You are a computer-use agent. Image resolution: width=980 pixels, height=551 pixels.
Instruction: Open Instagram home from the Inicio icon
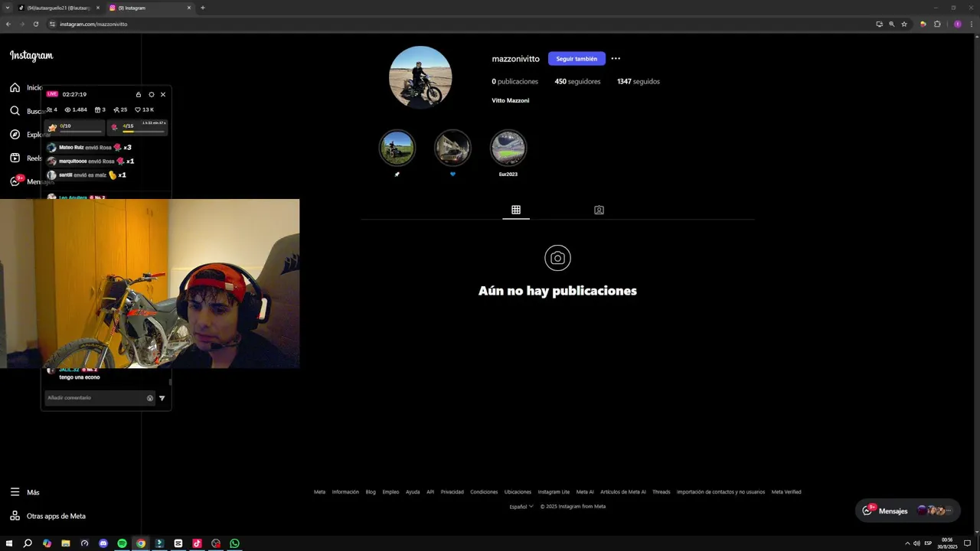point(15,87)
